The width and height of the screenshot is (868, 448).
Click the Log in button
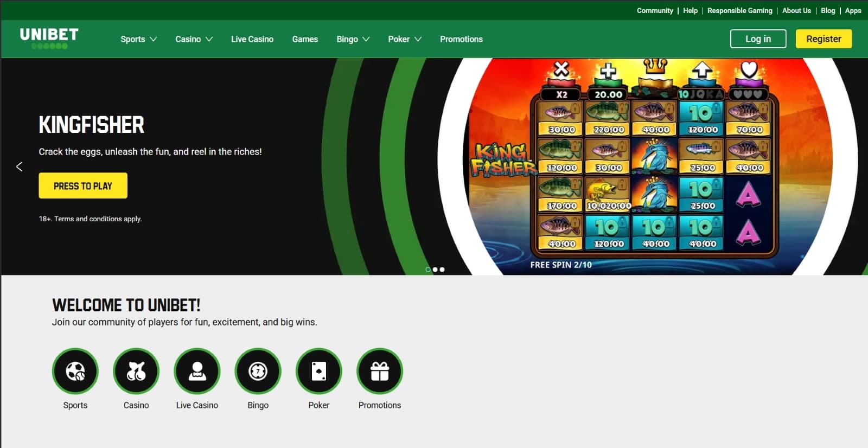click(758, 39)
